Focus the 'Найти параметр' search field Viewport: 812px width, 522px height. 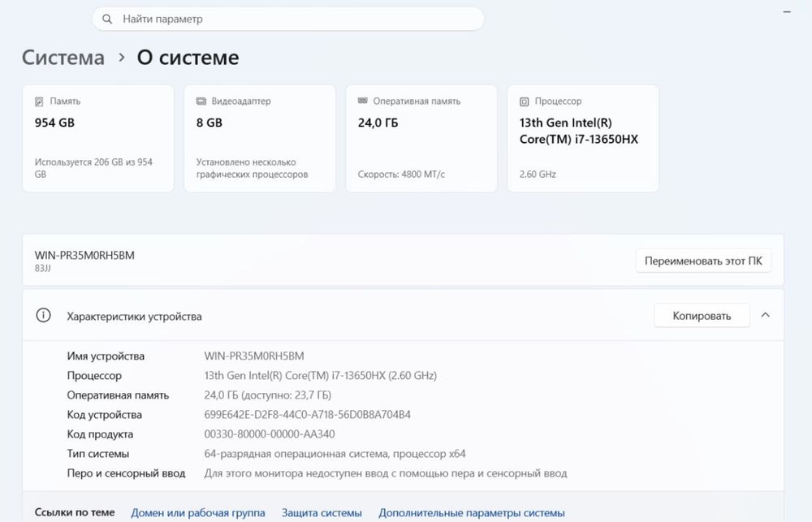pos(288,19)
